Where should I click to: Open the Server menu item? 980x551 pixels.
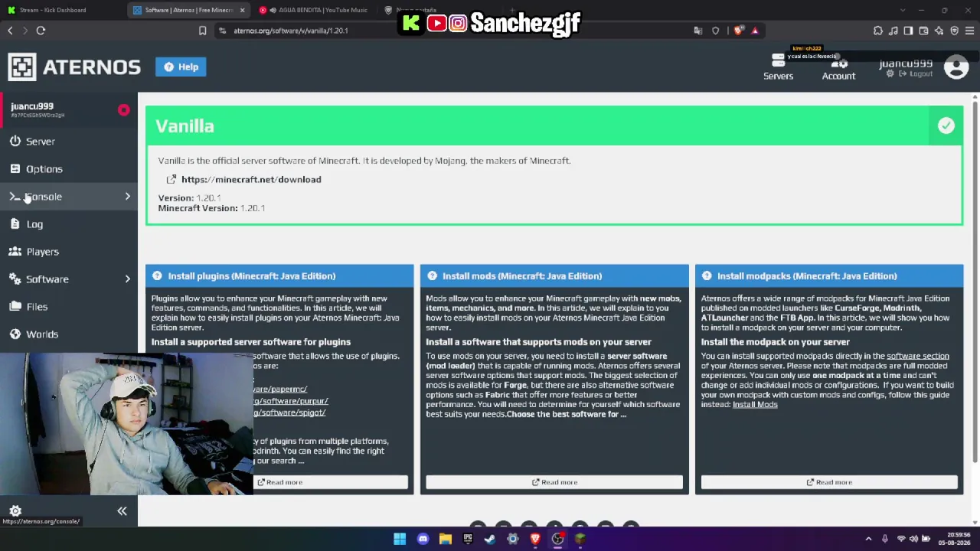pos(69,142)
